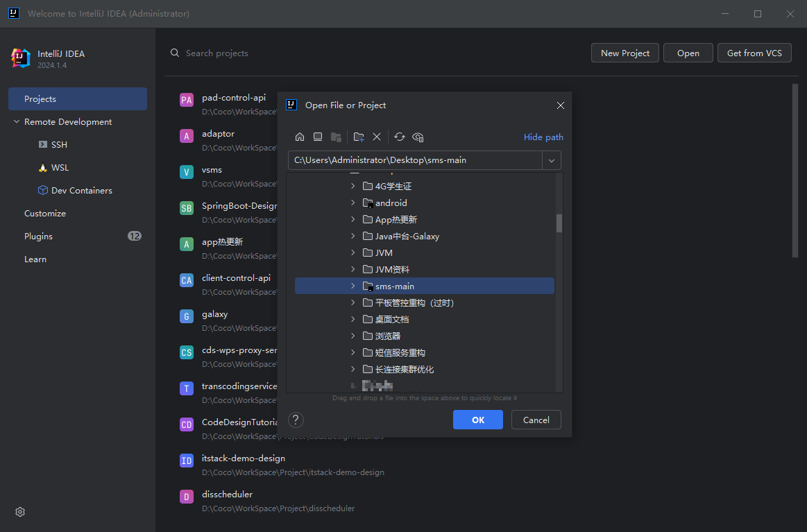This screenshot has width=807, height=532.
Task: Select 平板管控重构 (过时) folder row
Action: click(x=425, y=302)
